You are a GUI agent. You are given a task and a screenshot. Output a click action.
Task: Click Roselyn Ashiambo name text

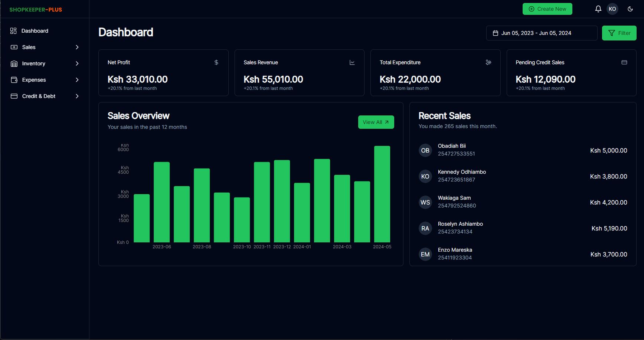click(460, 224)
